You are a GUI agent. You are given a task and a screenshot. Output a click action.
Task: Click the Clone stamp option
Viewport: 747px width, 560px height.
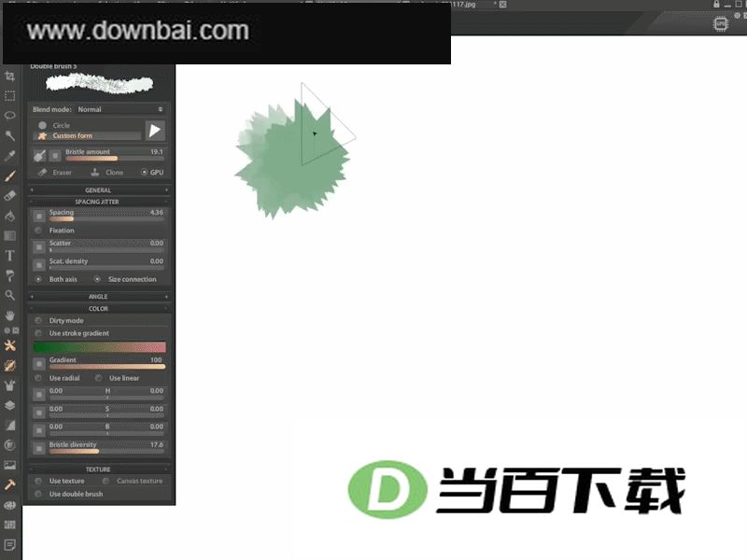[107, 173]
